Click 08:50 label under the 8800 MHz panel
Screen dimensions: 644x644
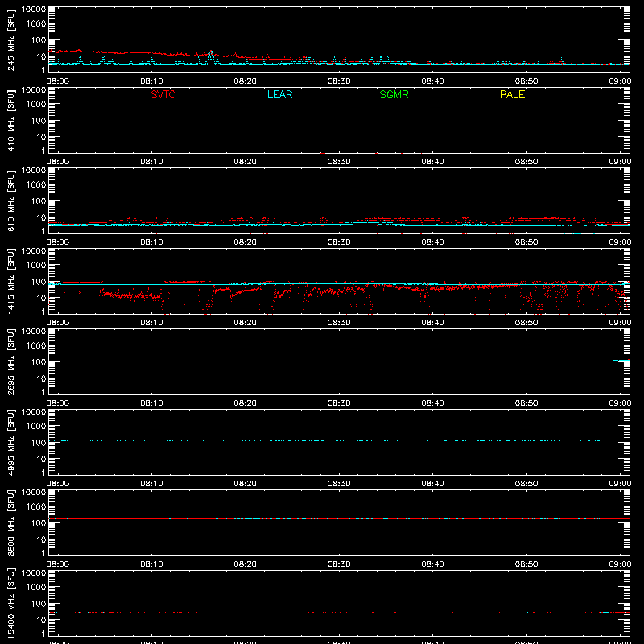click(526, 564)
